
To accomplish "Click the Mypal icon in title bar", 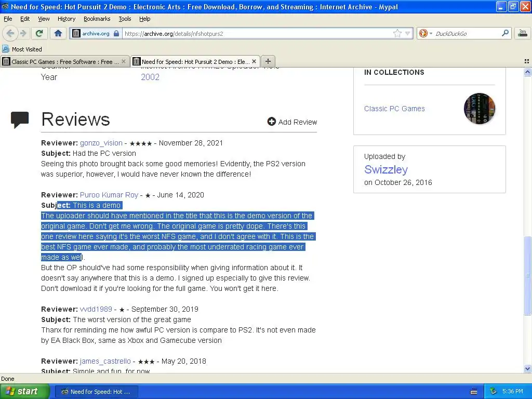I will (x=5, y=6).
